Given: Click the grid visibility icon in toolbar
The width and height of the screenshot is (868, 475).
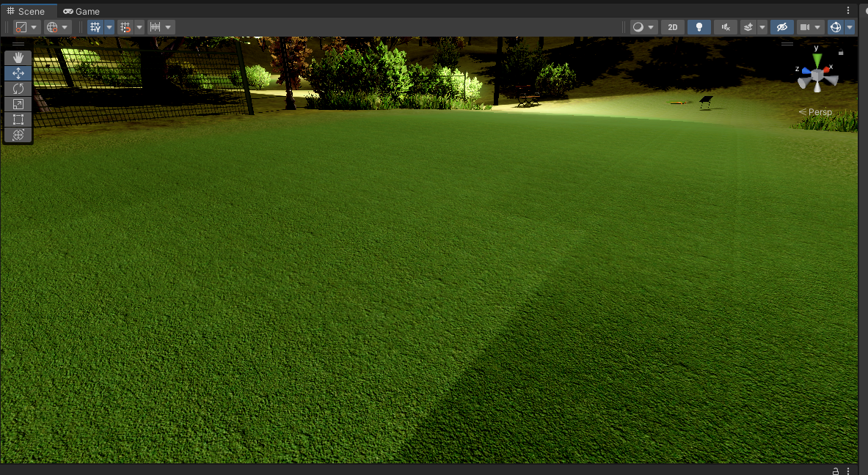Looking at the screenshot, I should tap(96, 26).
